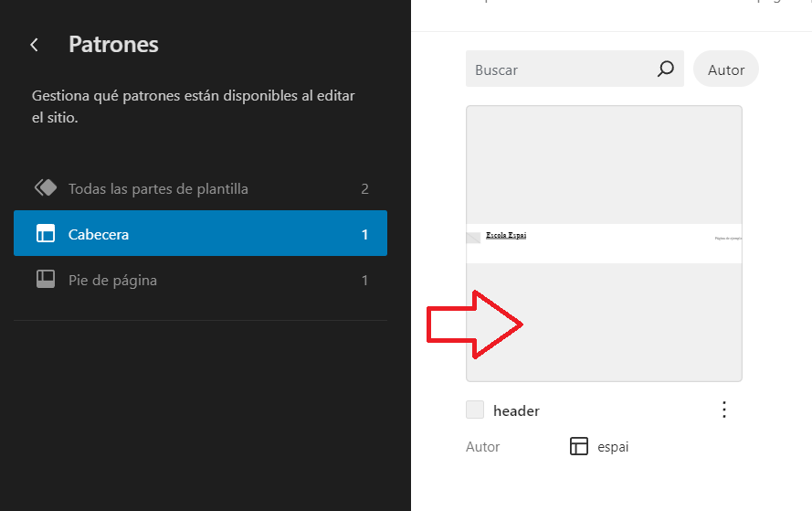Click the diamond icon for Todas las partes de plantilla
The image size is (812, 511).
(x=46, y=188)
